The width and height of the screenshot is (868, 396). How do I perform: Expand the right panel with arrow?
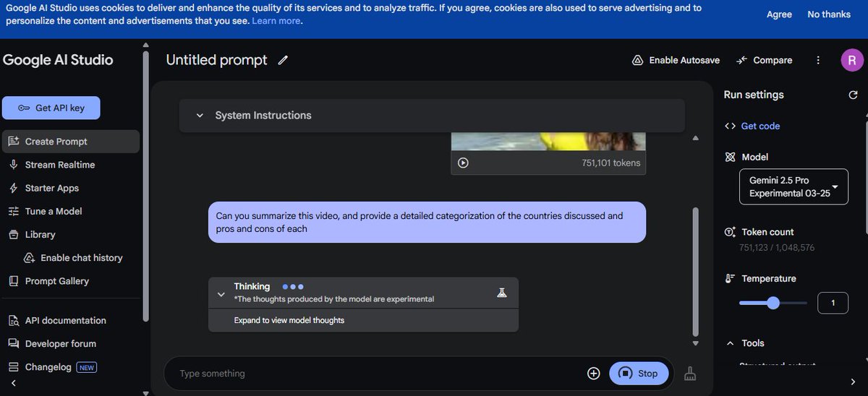point(853,382)
